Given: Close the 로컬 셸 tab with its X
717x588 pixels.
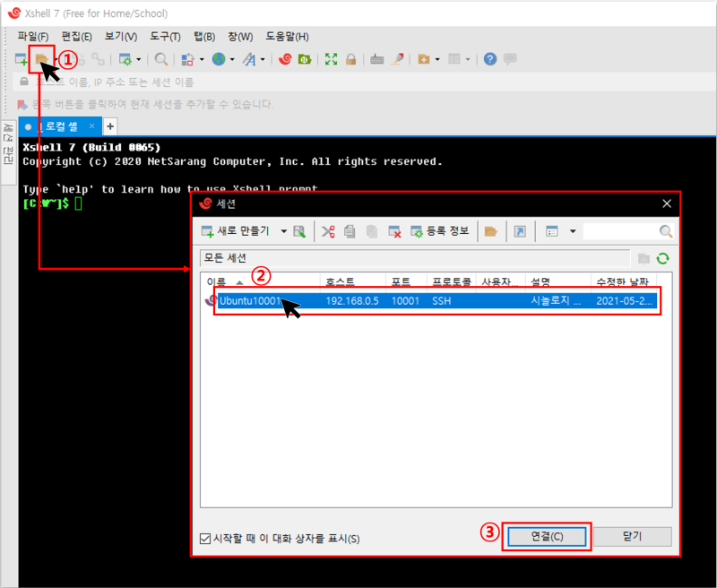Looking at the screenshot, I should coord(92,126).
